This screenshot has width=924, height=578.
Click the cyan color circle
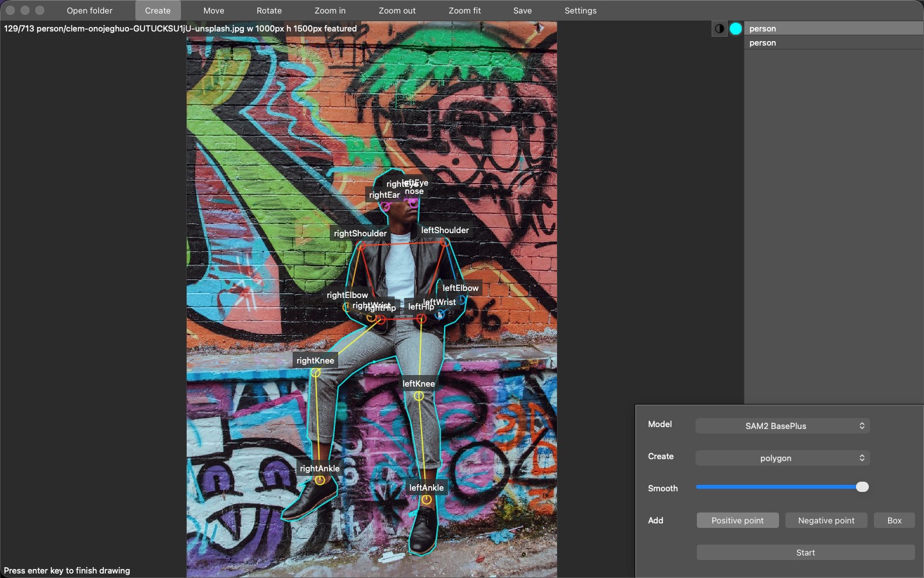(x=736, y=28)
